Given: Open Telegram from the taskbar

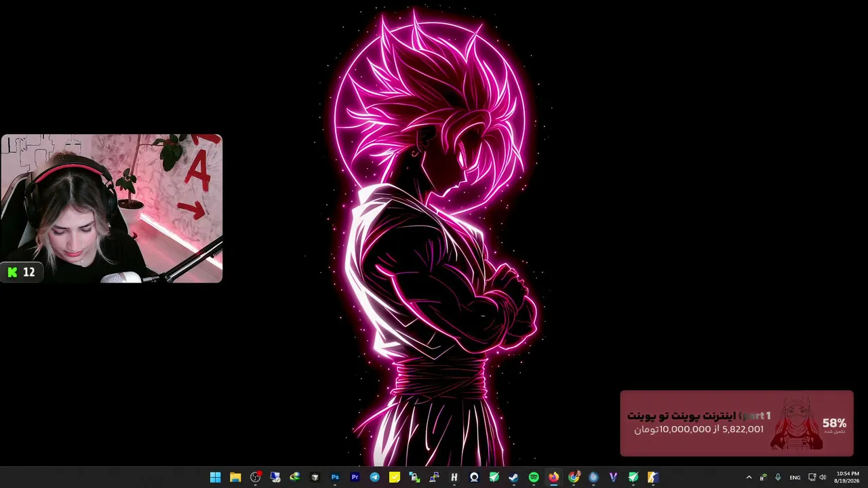Looking at the screenshot, I should pyautogui.click(x=374, y=477).
